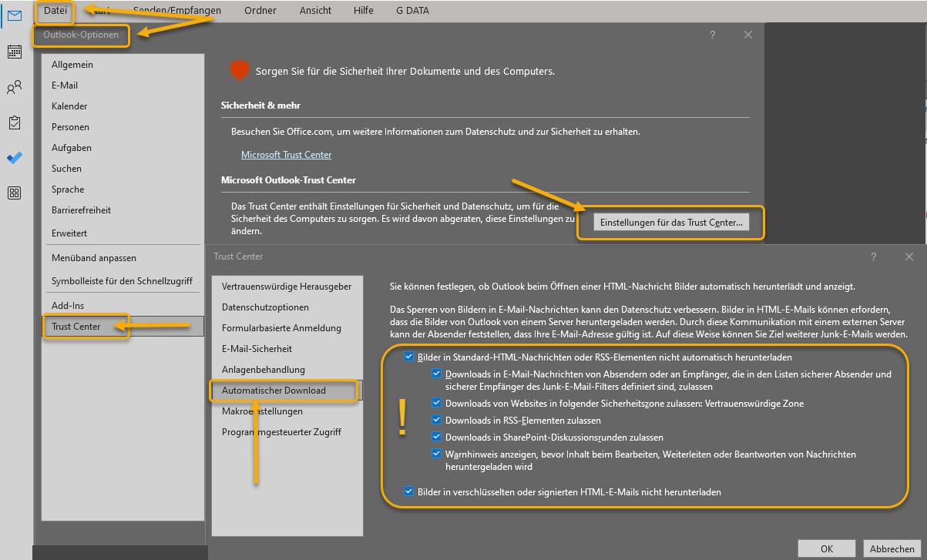The height and width of the screenshot is (560, 927).
Task: Select Allgemein in options list
Action: (123, 65)
